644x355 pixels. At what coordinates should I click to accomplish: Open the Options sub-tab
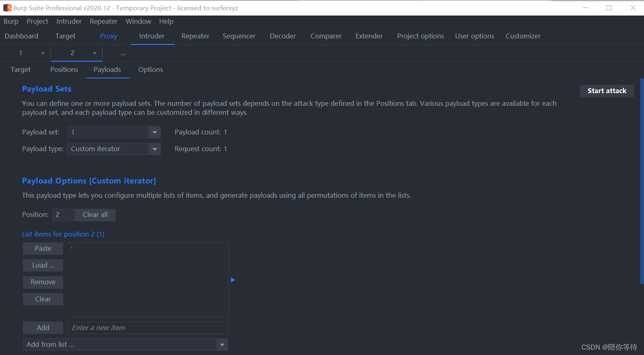click(151, 69)
